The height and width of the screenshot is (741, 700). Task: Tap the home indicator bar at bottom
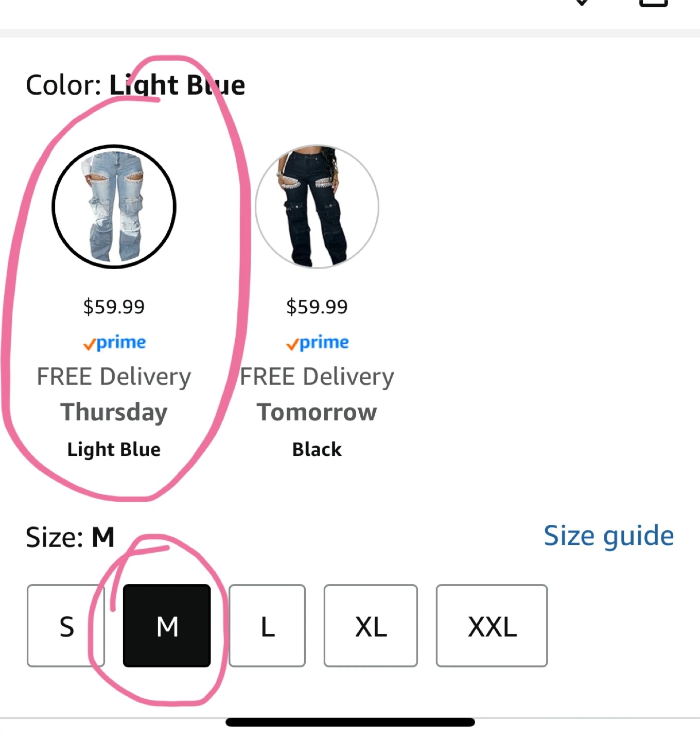(x=350, y=722)
